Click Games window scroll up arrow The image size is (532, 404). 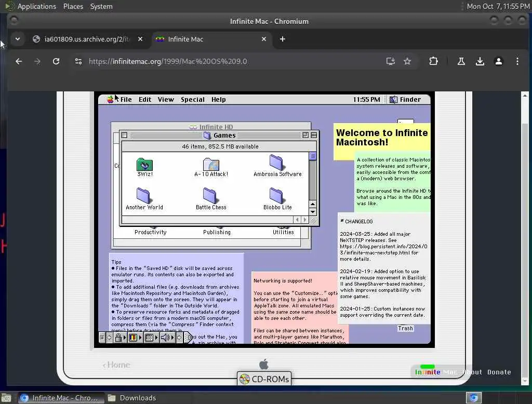[x=313, y=204]
